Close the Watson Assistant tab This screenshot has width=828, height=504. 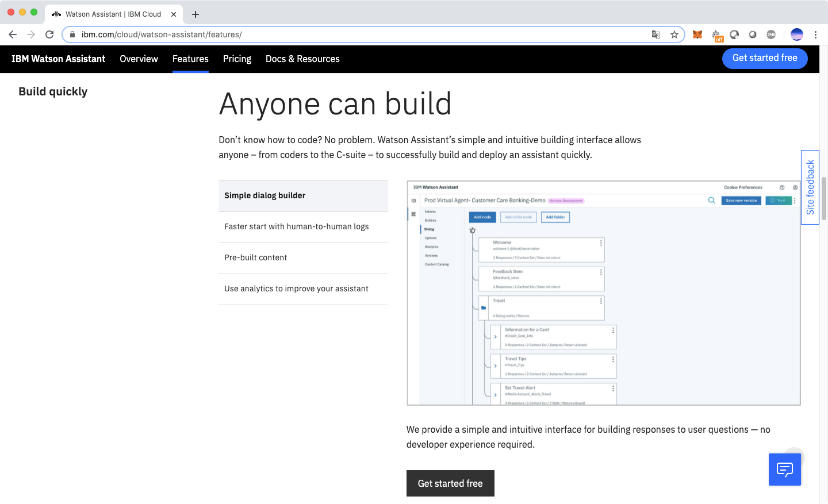click(x=174, y=14)
